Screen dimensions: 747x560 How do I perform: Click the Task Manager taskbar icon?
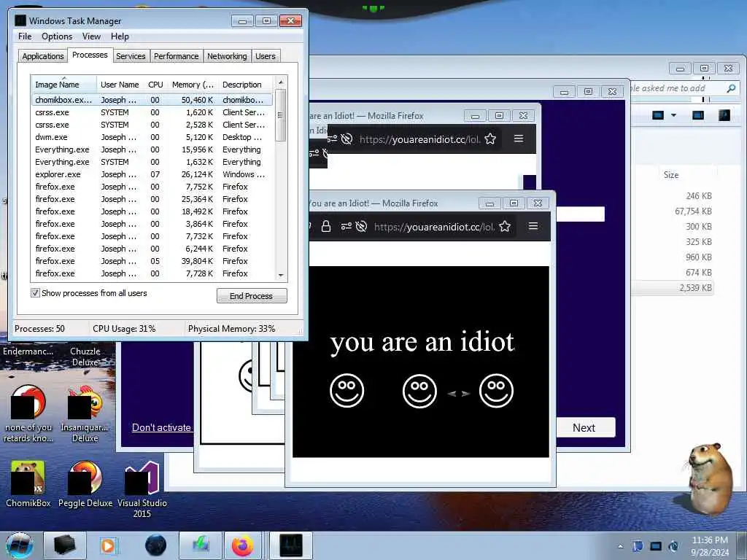point(291,545)
